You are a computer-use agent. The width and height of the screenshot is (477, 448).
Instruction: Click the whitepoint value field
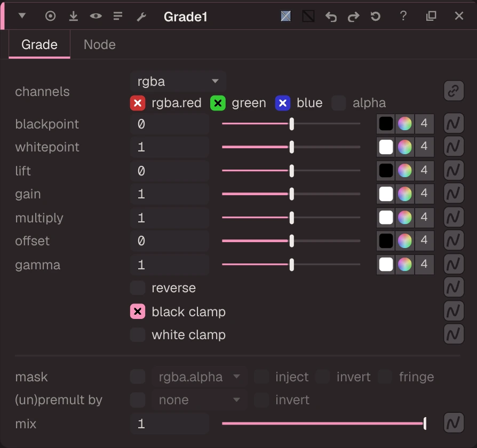coord(170,147)
